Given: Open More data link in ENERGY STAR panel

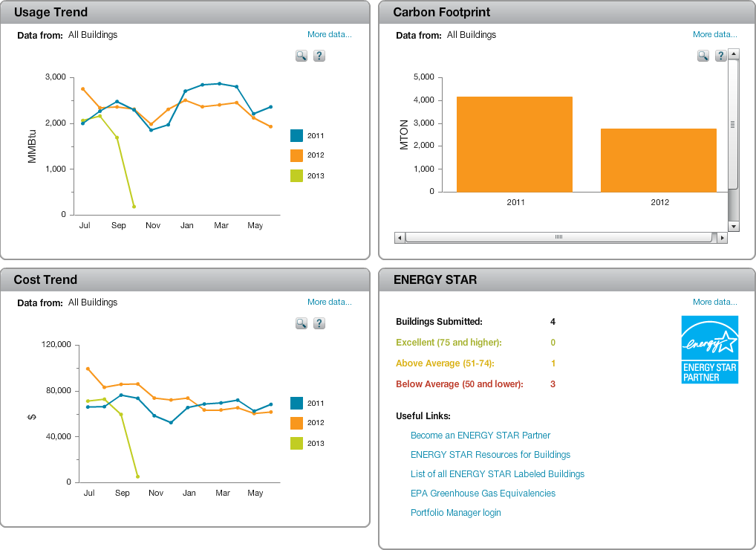Looking at the screenshot, I should coord(714,302).
